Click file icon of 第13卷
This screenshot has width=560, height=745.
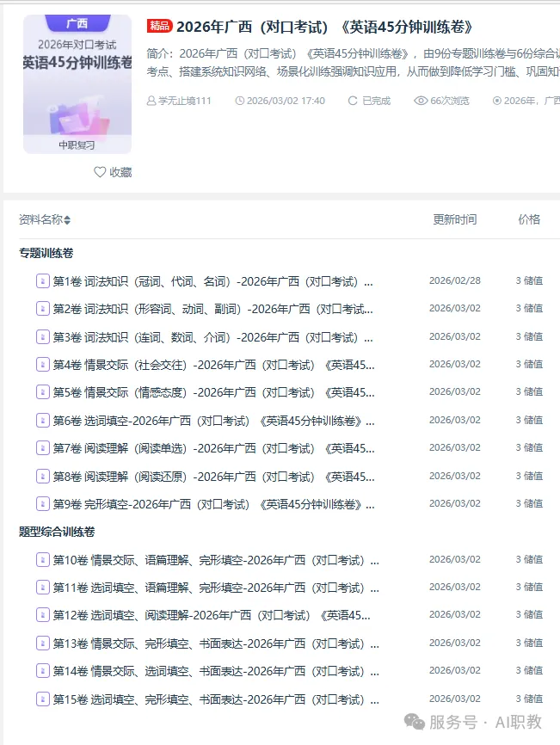click(43, 643)
